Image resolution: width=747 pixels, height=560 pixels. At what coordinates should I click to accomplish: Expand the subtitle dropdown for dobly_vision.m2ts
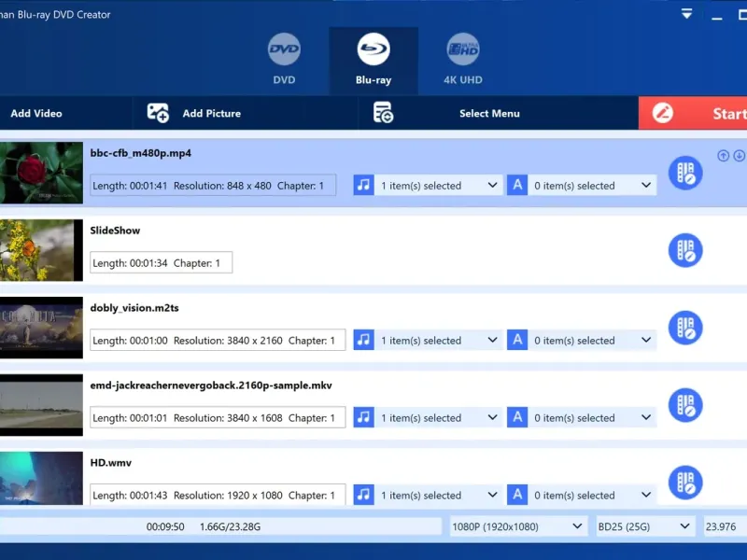tap(592, 340)
